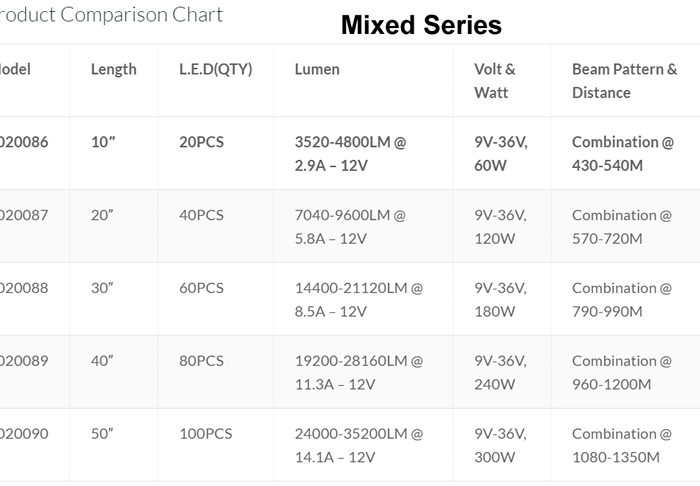Select the 40PCS LED quantity cell
The image size is (700, 486).
[x=201, y=215]
